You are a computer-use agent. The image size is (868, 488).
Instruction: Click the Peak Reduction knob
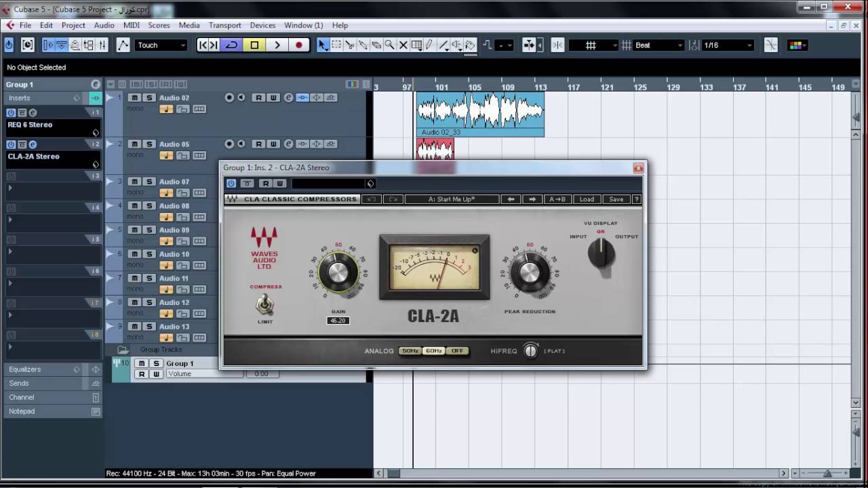click(529, 272)
